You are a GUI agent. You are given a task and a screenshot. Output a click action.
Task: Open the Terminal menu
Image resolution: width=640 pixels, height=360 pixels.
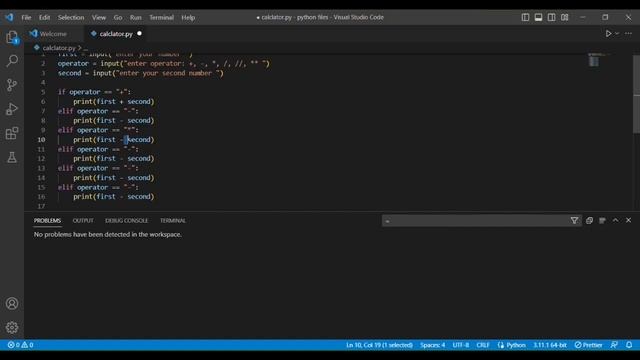(161, 17)
